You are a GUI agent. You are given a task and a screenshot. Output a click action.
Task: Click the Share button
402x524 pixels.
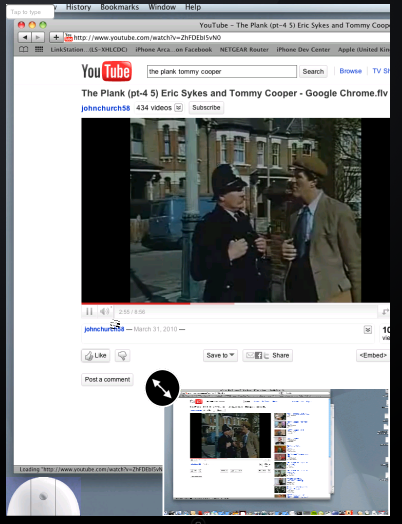[268, 355]
